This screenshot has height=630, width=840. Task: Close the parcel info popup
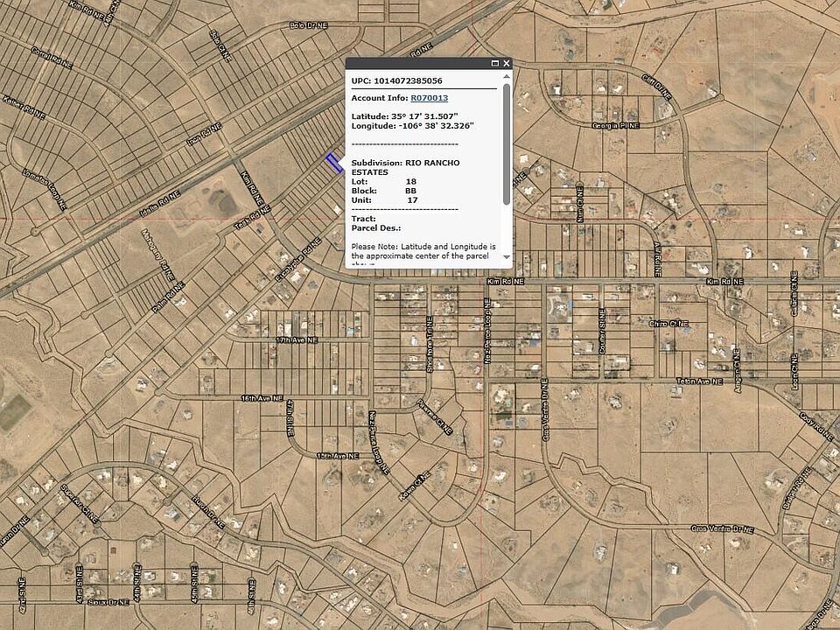pyautogui.click(x=507, y=63)
